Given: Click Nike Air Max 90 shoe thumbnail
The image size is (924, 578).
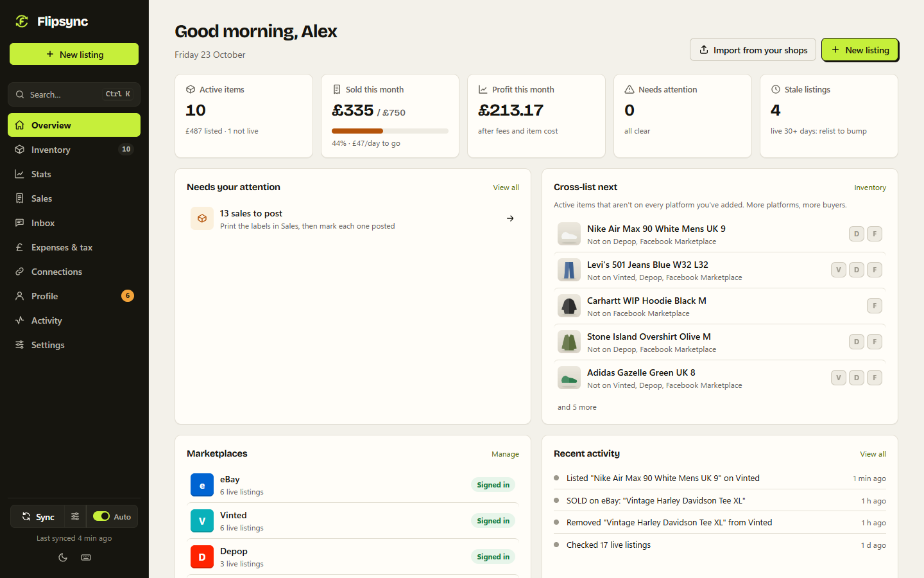Looking at the screenshot, I should tap(569, 234).
